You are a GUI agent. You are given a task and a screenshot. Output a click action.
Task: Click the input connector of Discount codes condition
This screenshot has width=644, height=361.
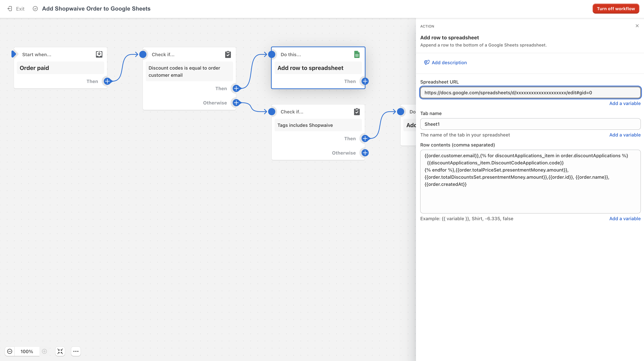(x=143, y=54)
